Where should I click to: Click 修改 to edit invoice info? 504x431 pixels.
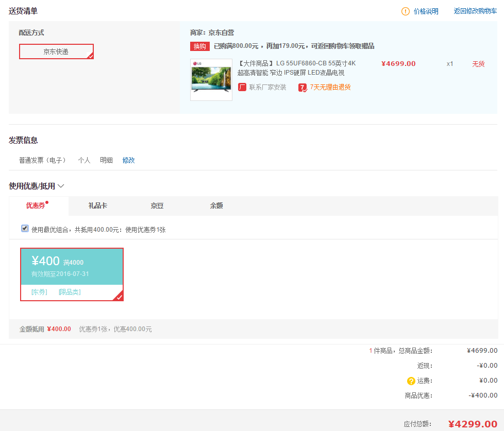tap(128, 160)
